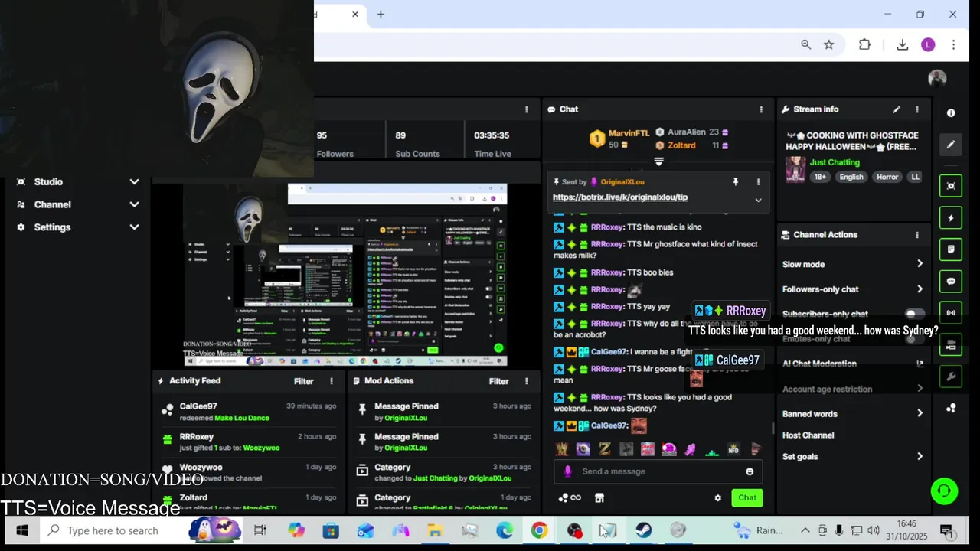Open the shop icon below chat input
Screen dimensions: 980x551
(x=599, y=497)
